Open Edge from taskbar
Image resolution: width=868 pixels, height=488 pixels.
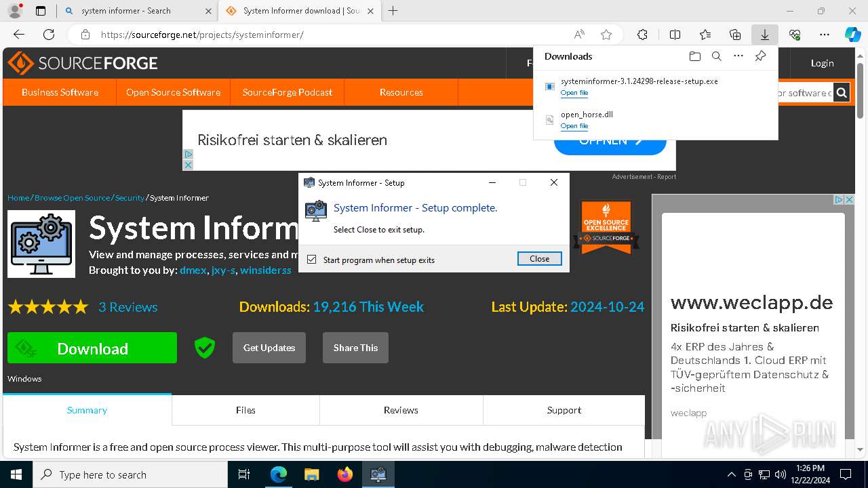[279, 474]
